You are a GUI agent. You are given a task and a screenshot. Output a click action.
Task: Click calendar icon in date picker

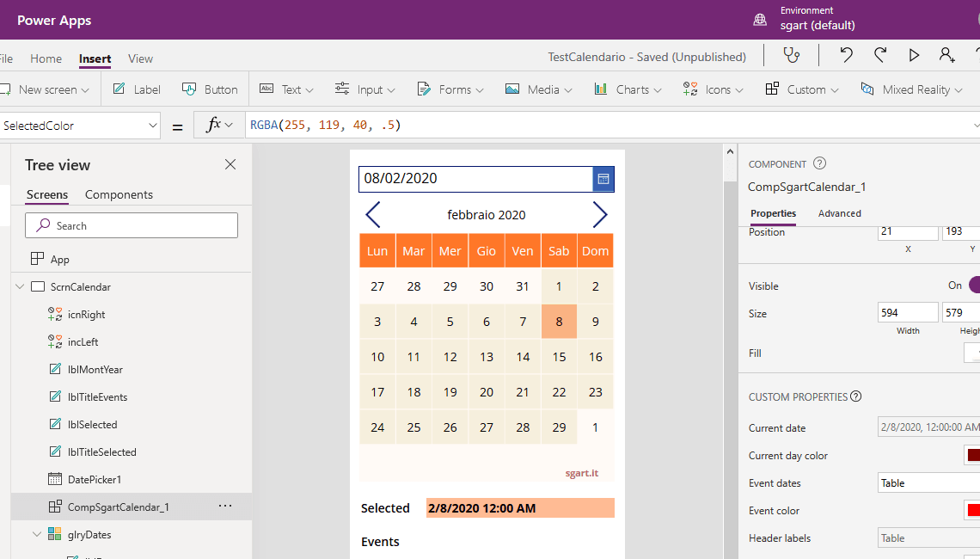coord(603,179)
